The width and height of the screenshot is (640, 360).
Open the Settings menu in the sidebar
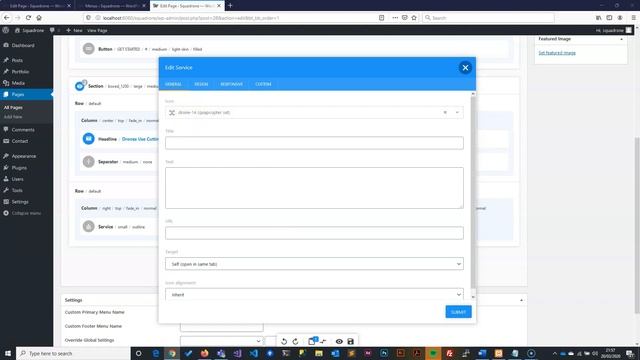click(20, 202)
